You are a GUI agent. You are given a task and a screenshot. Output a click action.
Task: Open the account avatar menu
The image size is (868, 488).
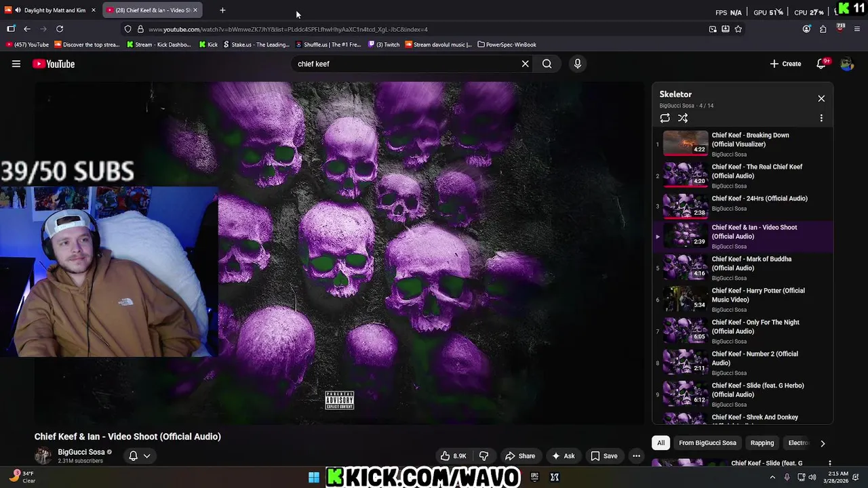847,64
